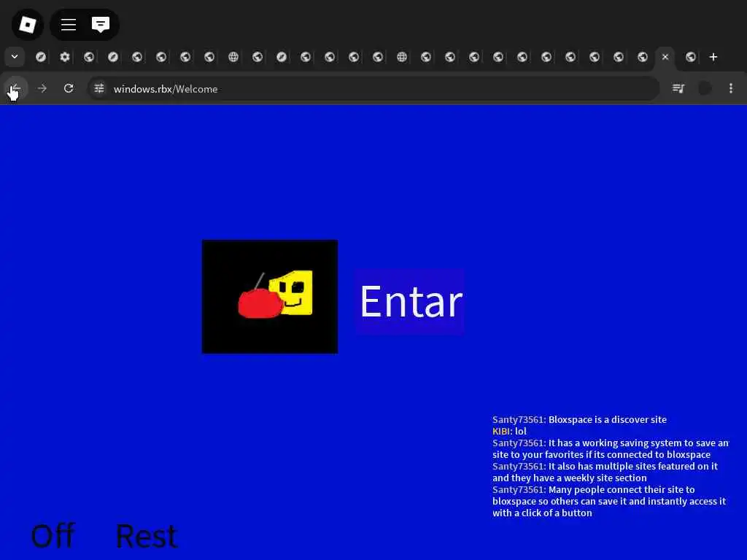Reload the windows.rbx page
747x560 pixels.
click(69, 88)
